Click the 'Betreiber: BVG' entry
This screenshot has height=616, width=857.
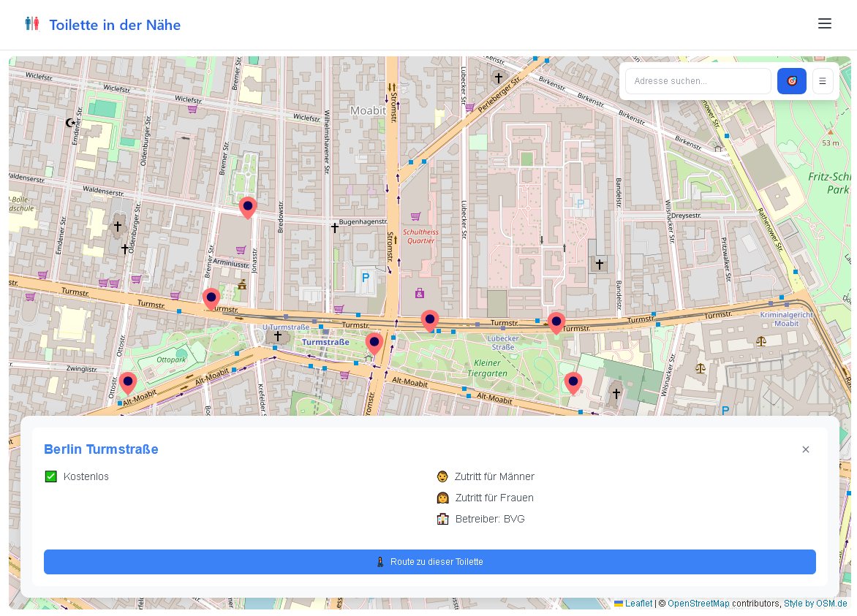pos(481,519)
